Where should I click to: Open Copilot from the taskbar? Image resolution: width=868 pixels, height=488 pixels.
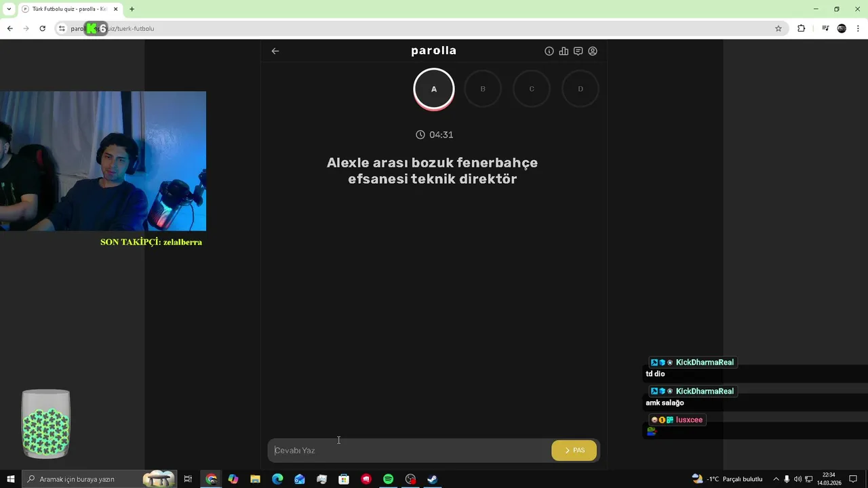point(233,479)
